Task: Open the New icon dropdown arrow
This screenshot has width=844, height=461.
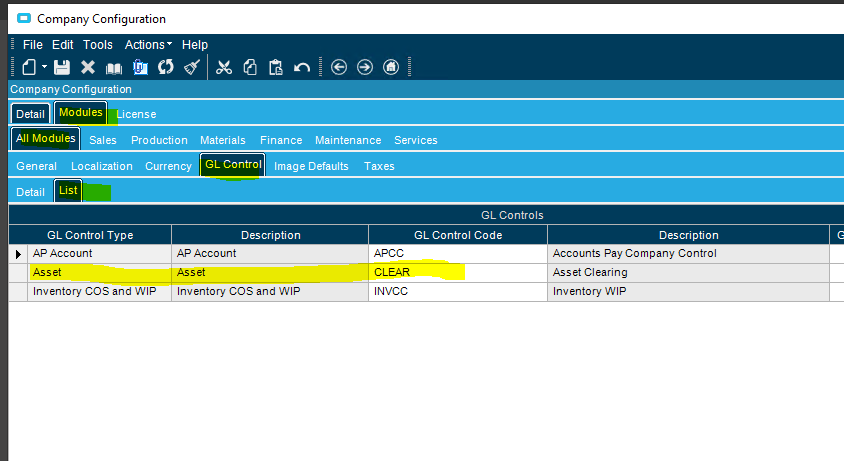Action: tap(45, 67)
